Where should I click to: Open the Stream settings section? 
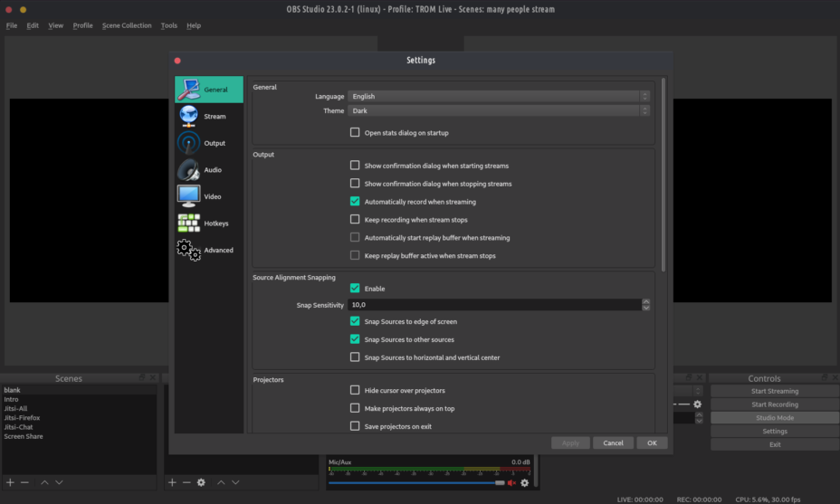(208, 117)
